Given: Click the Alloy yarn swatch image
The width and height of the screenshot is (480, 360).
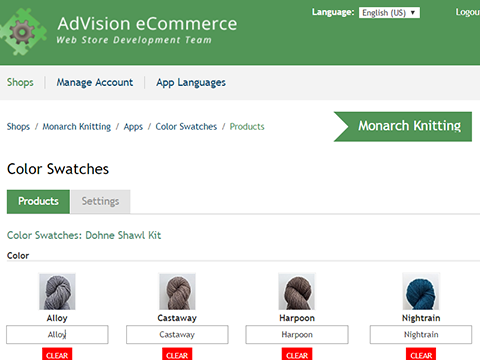Looking at the screenshot, I should (x=57, y=292).
